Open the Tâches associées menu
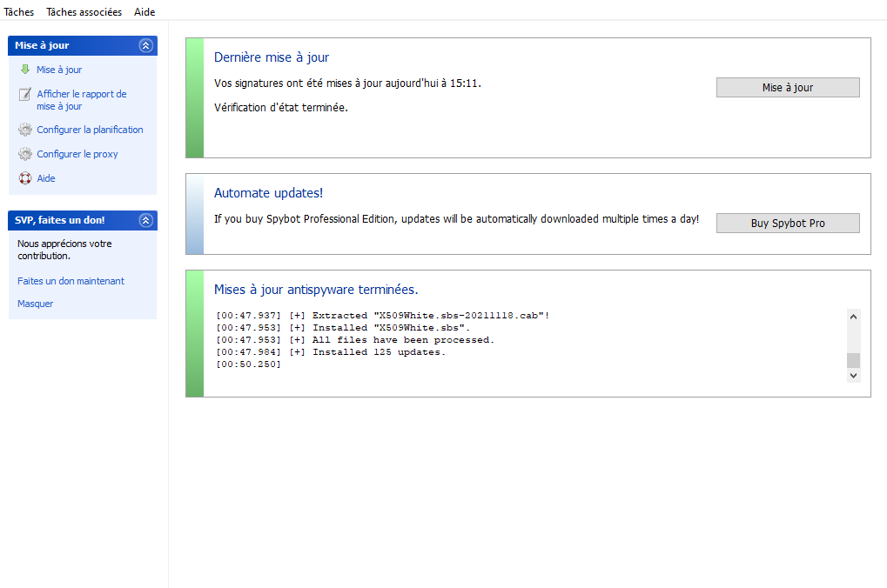Image resolution: width=887 pixels, height=588 pixels. (x=84, y=12)
